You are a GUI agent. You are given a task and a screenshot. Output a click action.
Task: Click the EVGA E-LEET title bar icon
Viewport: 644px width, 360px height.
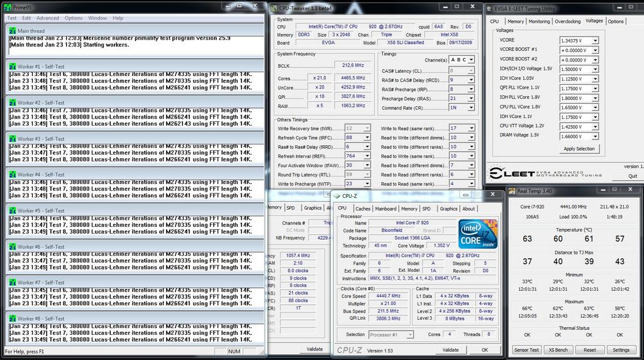pos(490,8)
